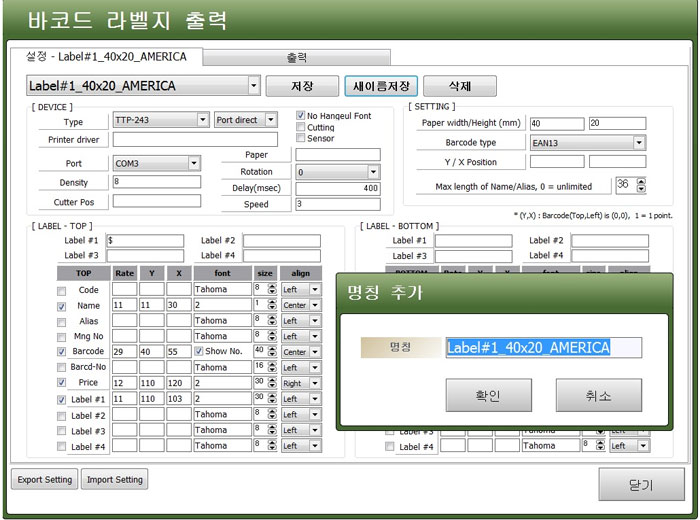Click LABEL - TOP Label #1 field with $
This screenshot has height=520, width=700.
145,241
